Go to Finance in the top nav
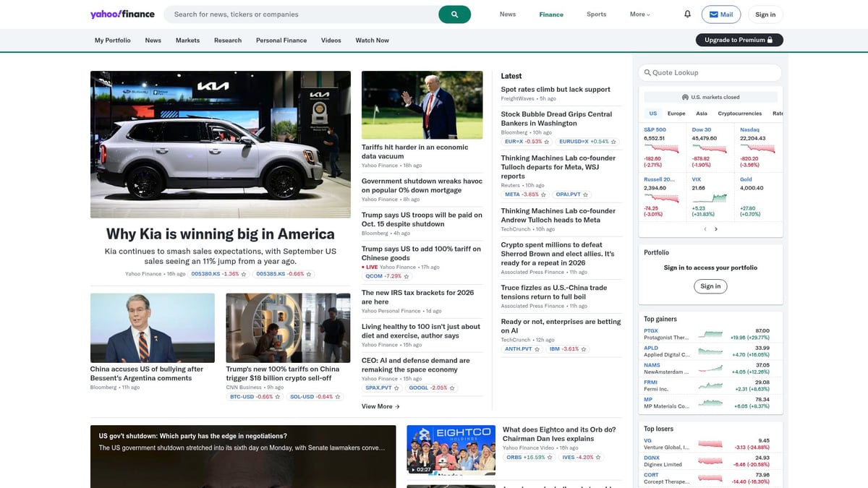 point(551,14)
